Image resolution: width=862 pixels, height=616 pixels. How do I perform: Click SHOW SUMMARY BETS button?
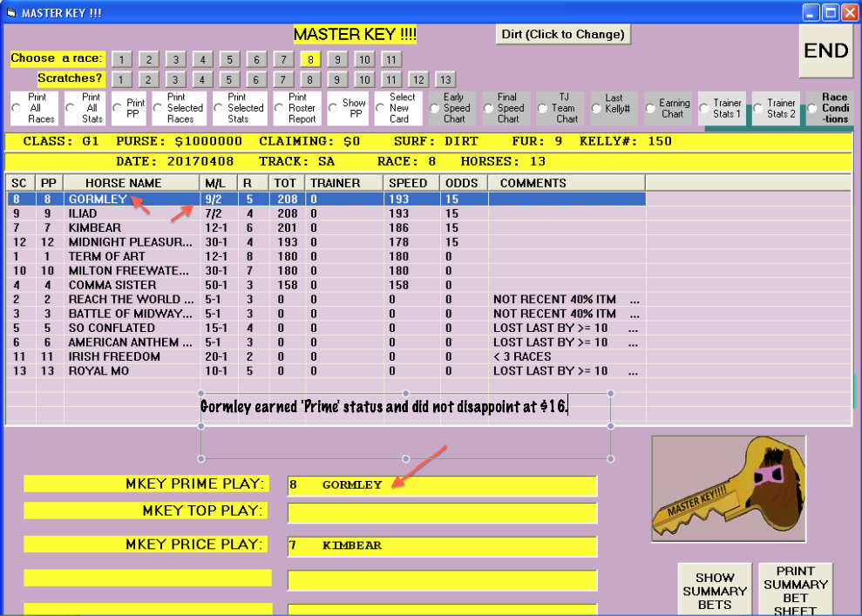[715, 590]
